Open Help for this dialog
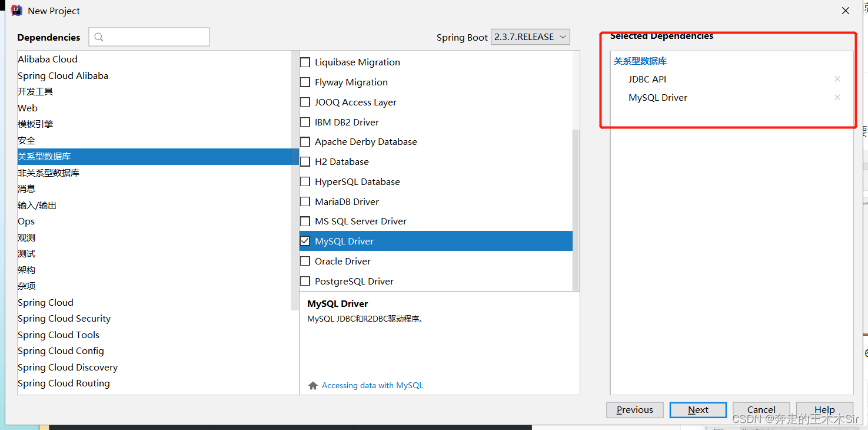 click(x=824, y=410)
